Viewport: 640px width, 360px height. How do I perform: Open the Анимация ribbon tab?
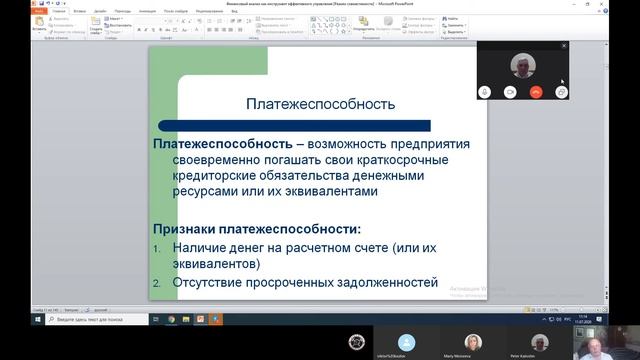(x=147, y=11)
